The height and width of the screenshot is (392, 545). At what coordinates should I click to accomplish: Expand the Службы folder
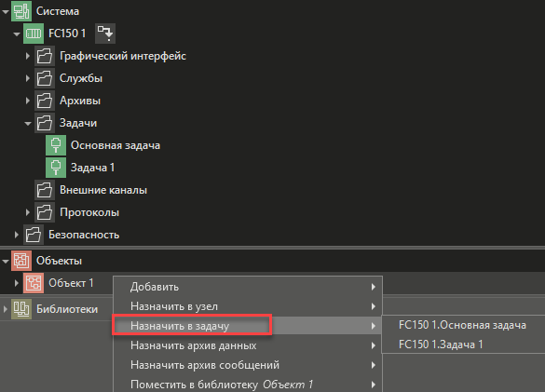pos(28,78)
